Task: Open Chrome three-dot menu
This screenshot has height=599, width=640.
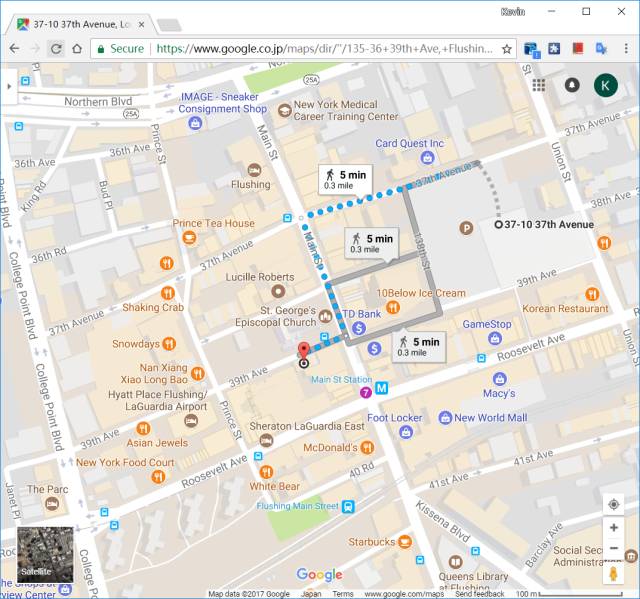Action: click(626, 49)
